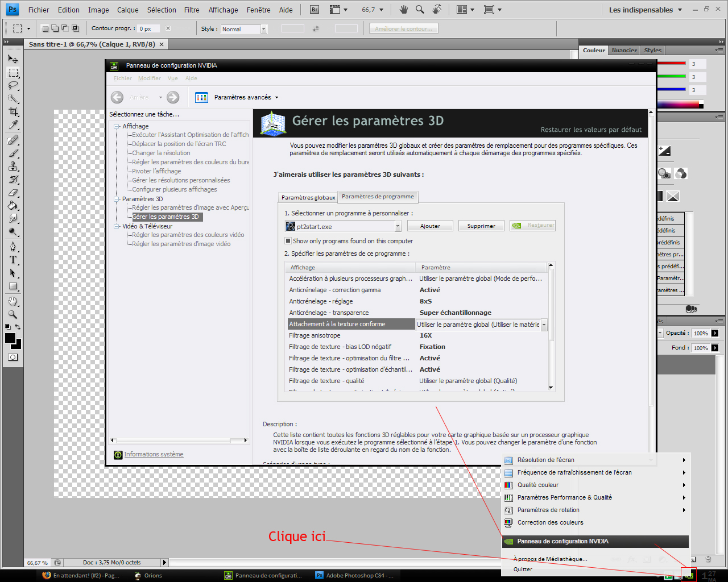Select the Smudge tool

pos(13,218)
